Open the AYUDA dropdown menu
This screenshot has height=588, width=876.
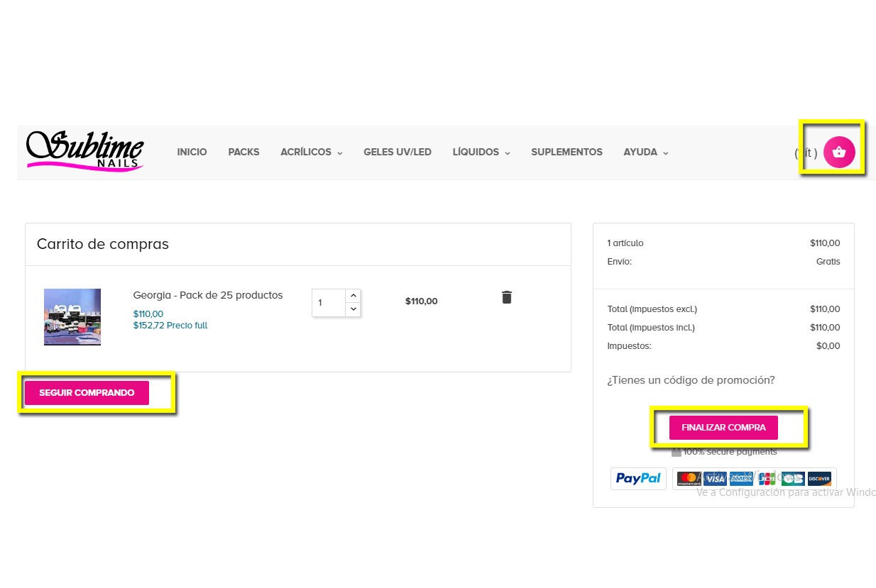(x=645, y=152)
